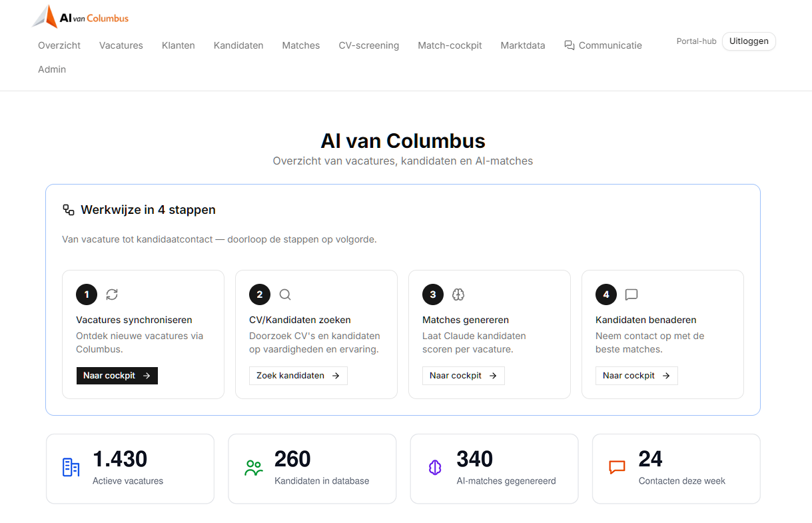Screen dimensions: 812x523
Task: Open Match-cockpit from the nav bar
Action: pos(450,45)
